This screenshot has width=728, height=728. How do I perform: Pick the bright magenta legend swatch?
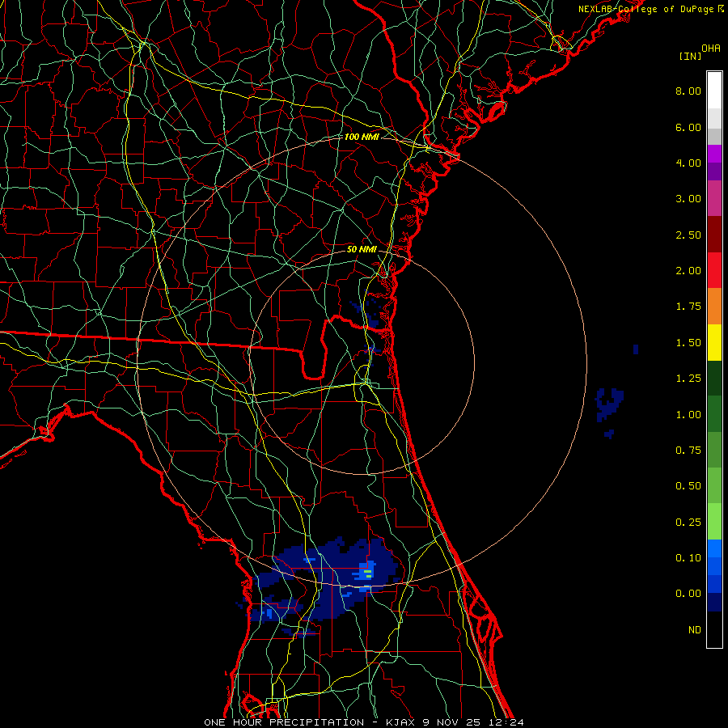coord(714,154)
